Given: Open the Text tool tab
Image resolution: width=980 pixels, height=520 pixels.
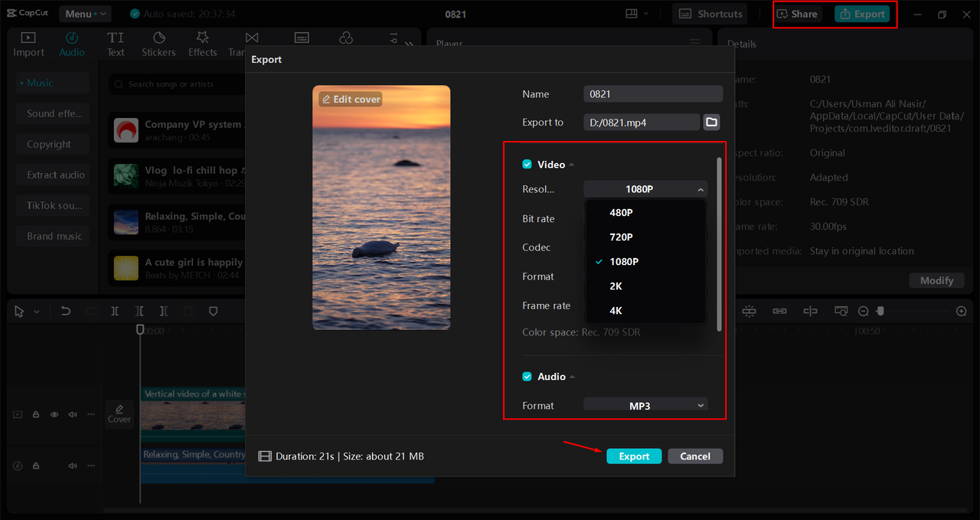Looking at the screenshot, I should click(x=116, y=44).
